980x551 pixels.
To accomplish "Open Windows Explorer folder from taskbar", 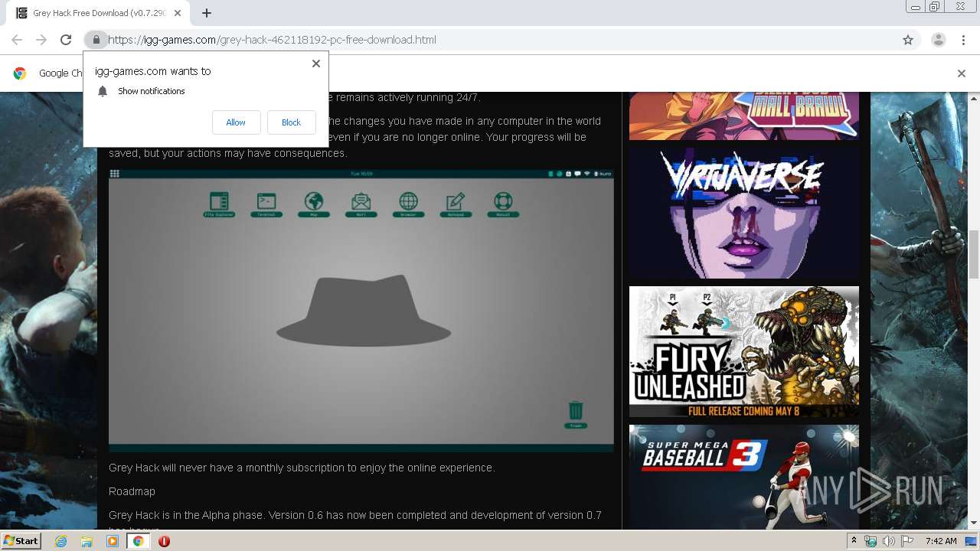I will coord(87,541).
